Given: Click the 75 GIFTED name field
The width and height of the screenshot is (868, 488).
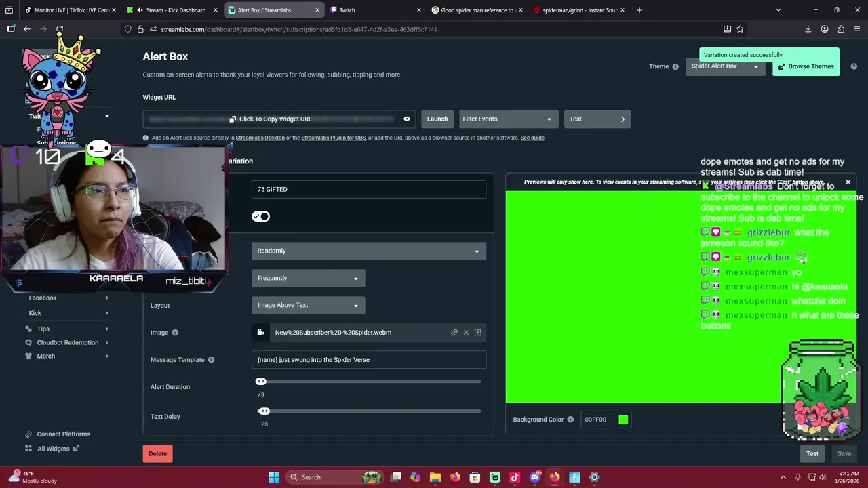Looking at the screenshot, I should [x=369, y=190].
